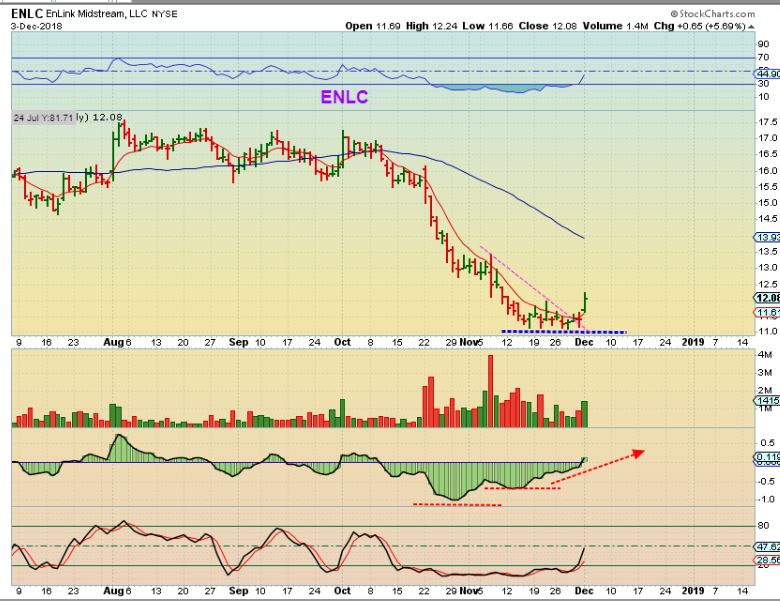
Task: Click the High 12.24 value
Action: pyautogui.click(x=431, y=26)
